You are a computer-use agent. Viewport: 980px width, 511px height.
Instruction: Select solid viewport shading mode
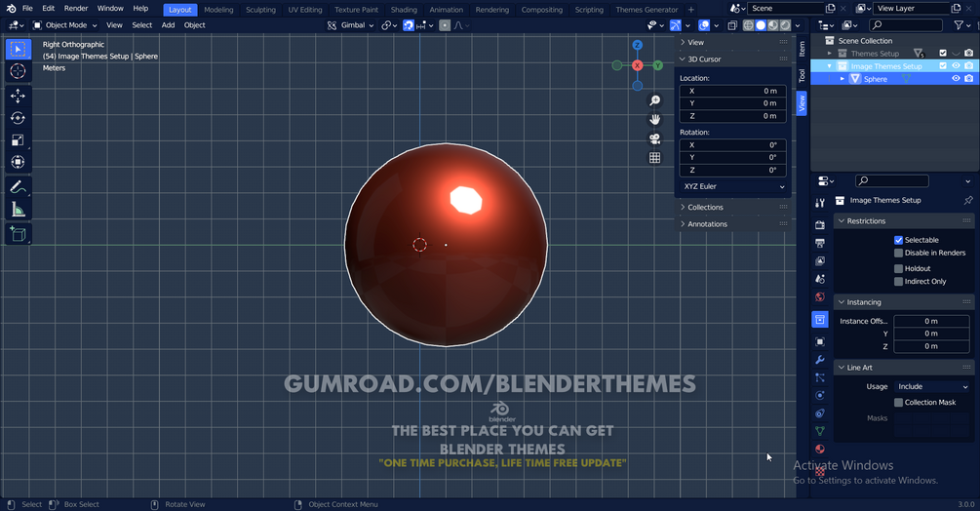(761, 25)
